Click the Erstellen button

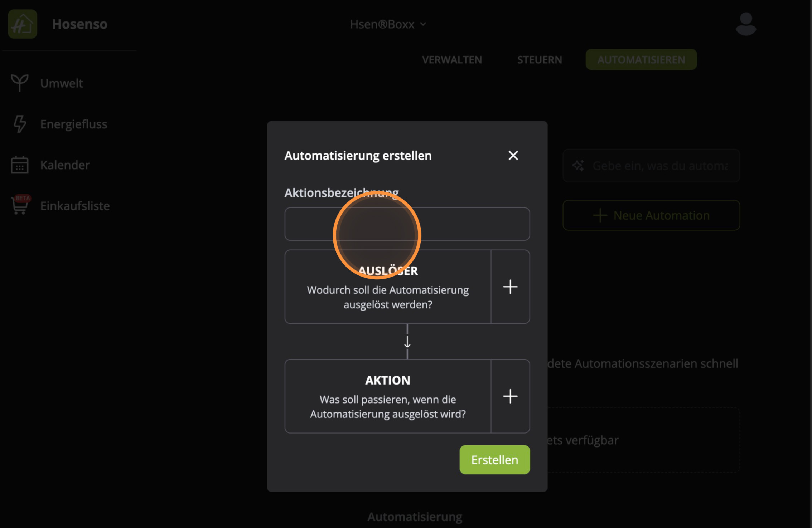coord(494,460)
